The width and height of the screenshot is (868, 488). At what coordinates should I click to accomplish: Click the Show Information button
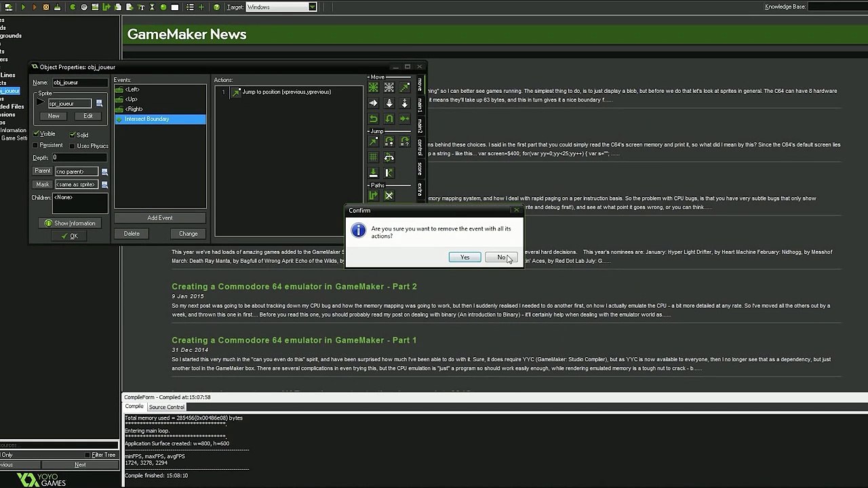[x=69, y=223]
